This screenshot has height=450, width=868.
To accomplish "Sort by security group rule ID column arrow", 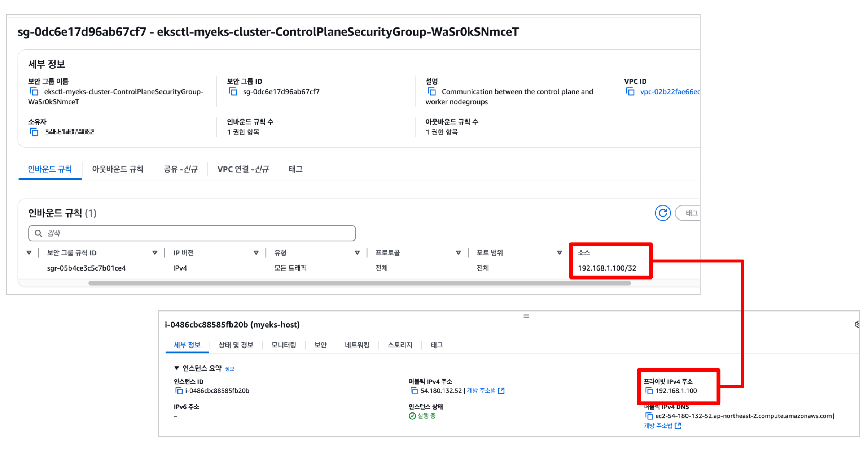I will point(155,253).
